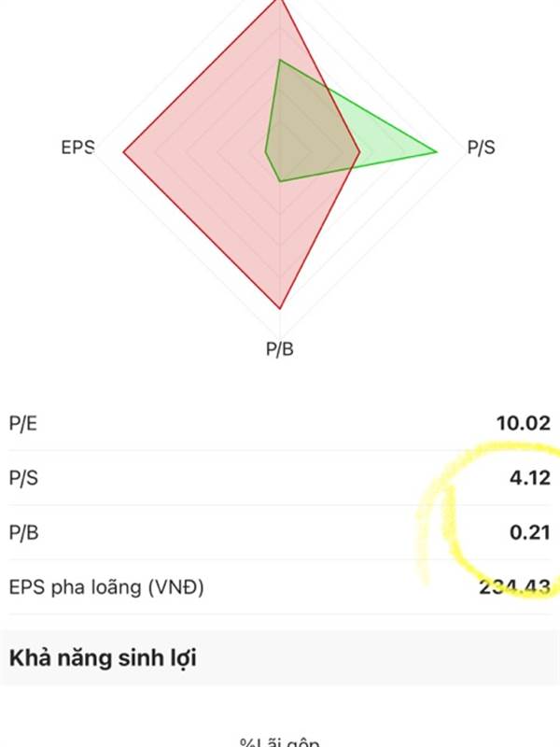Click the P/B value 0.21

(530, 532)
